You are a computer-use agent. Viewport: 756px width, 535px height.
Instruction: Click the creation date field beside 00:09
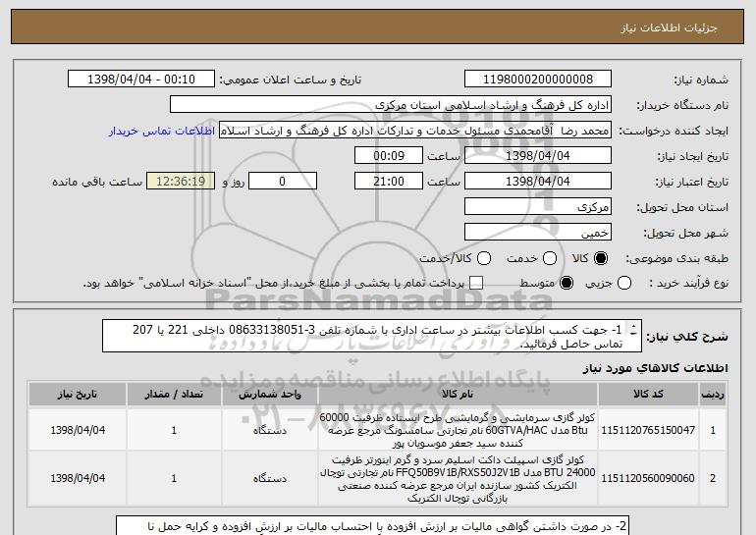coord(538,156)
